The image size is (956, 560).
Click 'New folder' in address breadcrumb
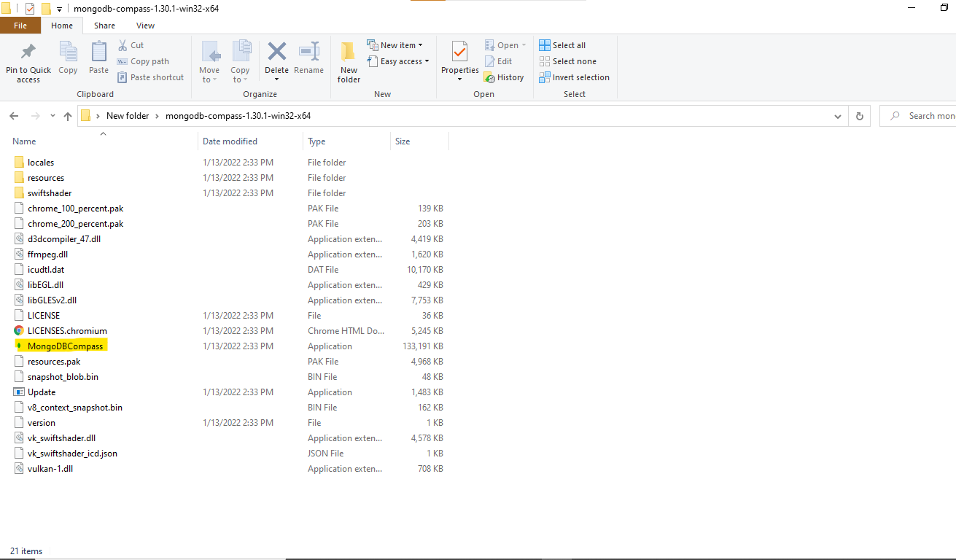[128, 116]
